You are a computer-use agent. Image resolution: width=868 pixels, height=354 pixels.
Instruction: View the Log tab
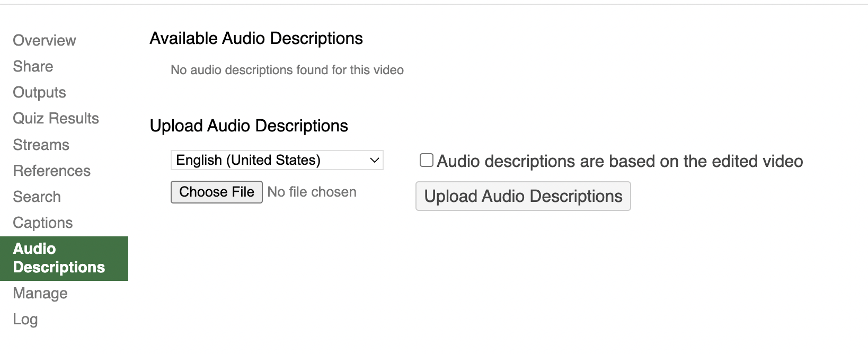(x=25, y=319)
